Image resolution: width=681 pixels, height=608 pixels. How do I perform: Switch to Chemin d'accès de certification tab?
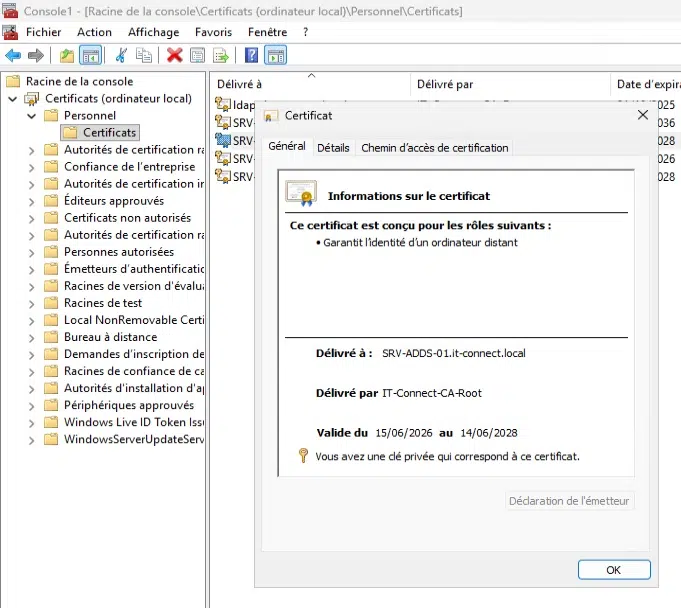click(434, 148)
